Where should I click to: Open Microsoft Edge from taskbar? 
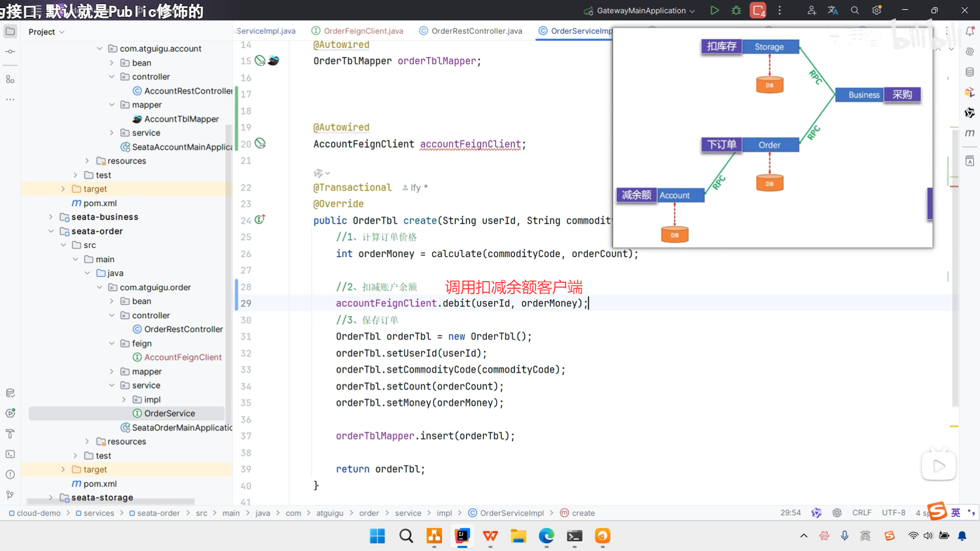tap(546, 536)
